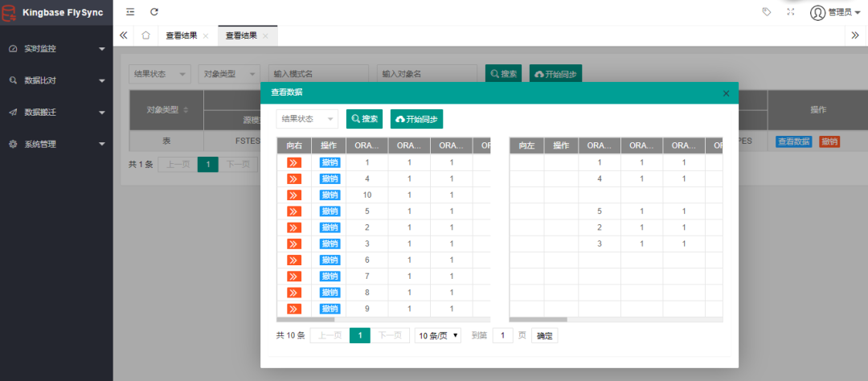This screenshot has width=868, height=381.
Task: Click 搜索 button in the dialog
Action: point(364,119)
